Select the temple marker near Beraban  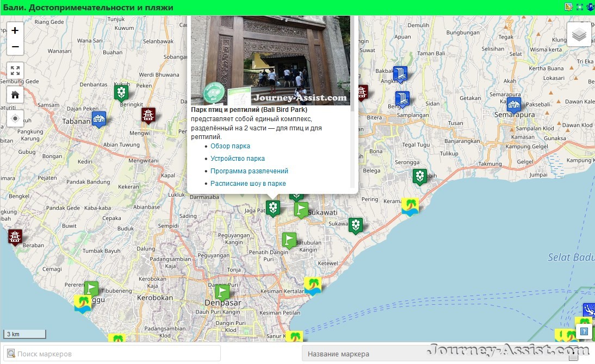(x=15, y=237)
